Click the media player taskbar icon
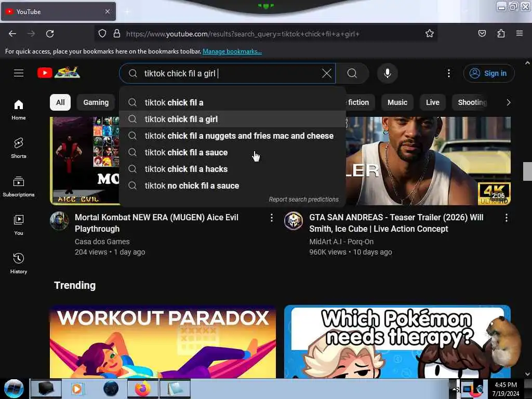Viewport: 532px width, 399px height. tap(77, 389)
